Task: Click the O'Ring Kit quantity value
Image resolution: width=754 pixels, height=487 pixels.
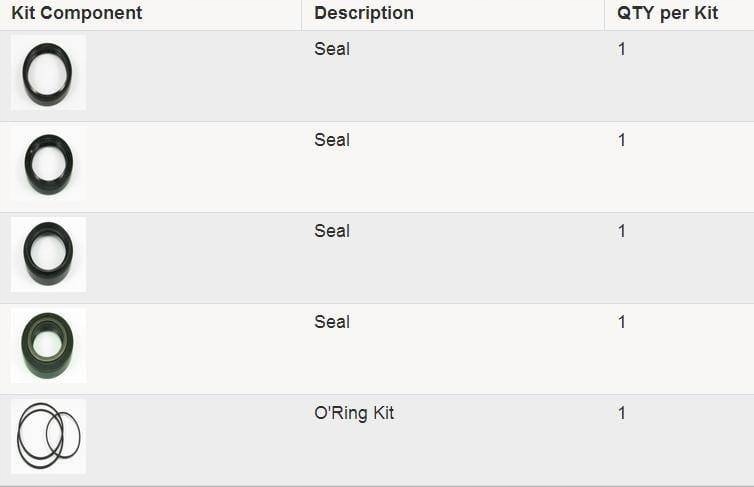Action: pyautogui.click(x=622, y=413)
